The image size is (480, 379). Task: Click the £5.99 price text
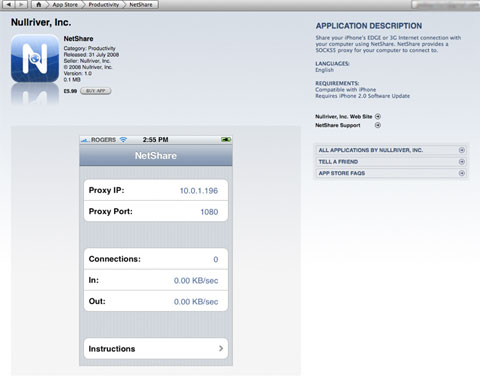click(70, 91)
